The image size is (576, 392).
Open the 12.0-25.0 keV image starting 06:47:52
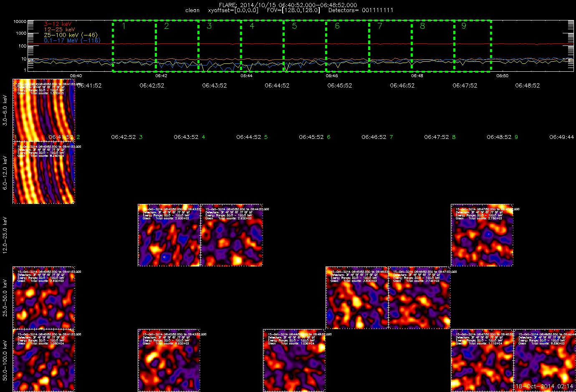tap(482, 235)
